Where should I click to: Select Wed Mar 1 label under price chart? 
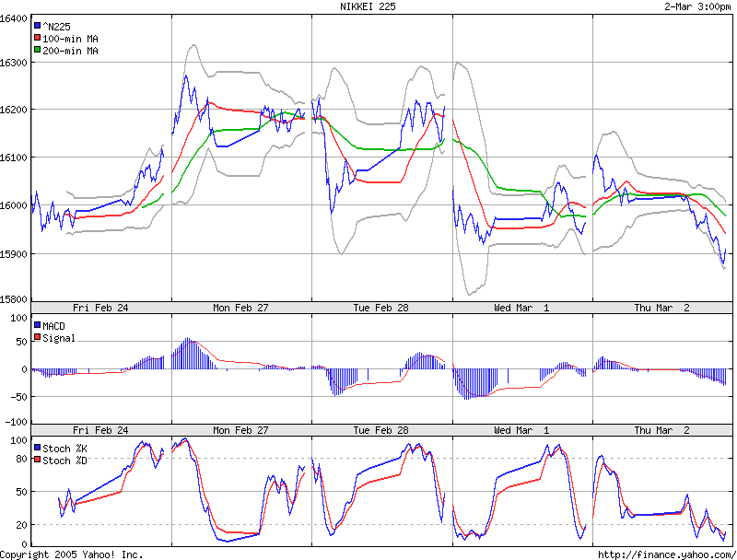pos(521,308)
